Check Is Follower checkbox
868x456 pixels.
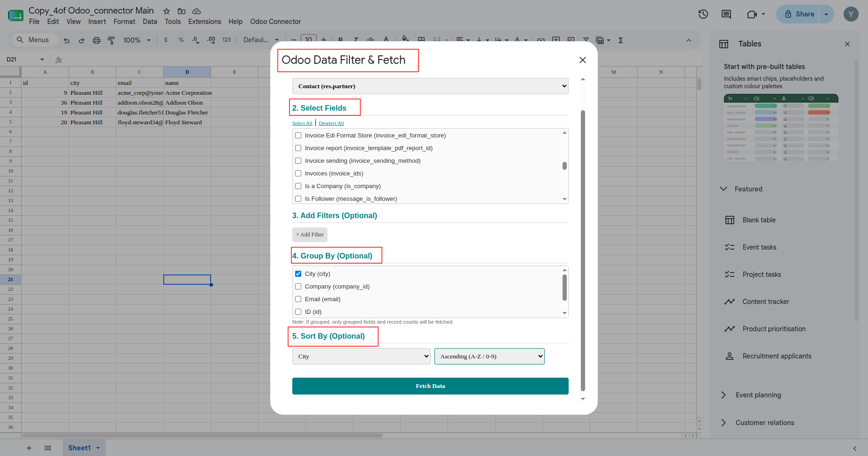298,199
